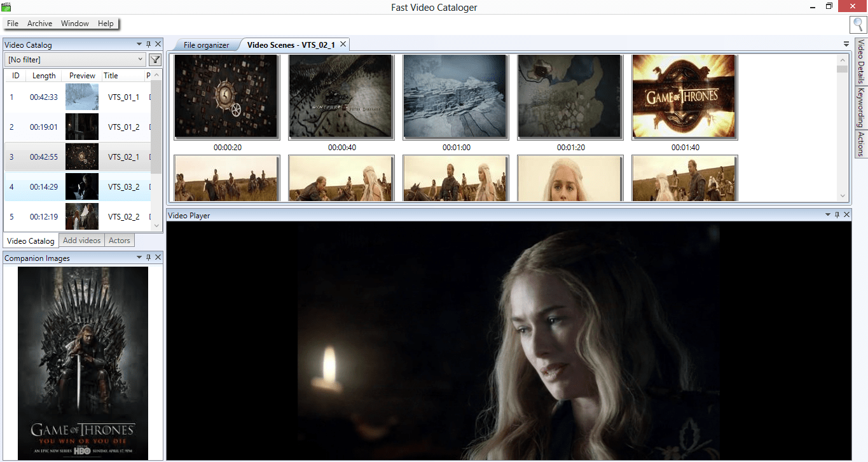Sort catalog by Length column header
Viewport: 868px width, 462px height.
[x=44, y=75]
